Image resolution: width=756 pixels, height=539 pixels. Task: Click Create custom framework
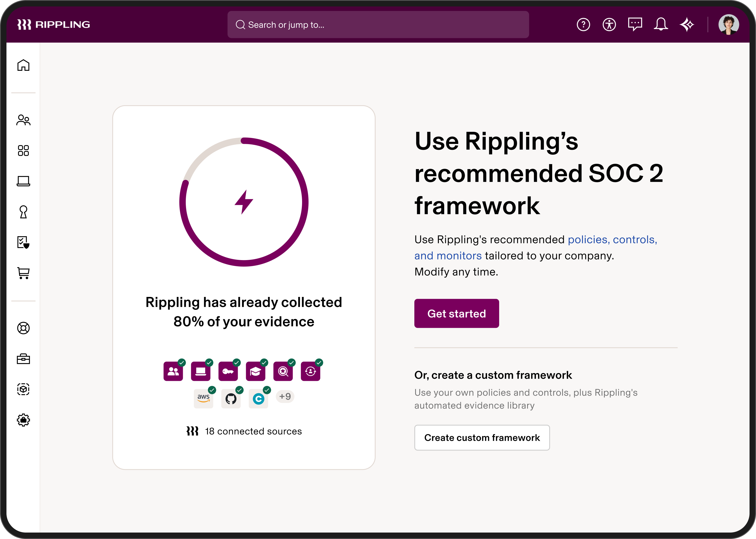point(482,438)
